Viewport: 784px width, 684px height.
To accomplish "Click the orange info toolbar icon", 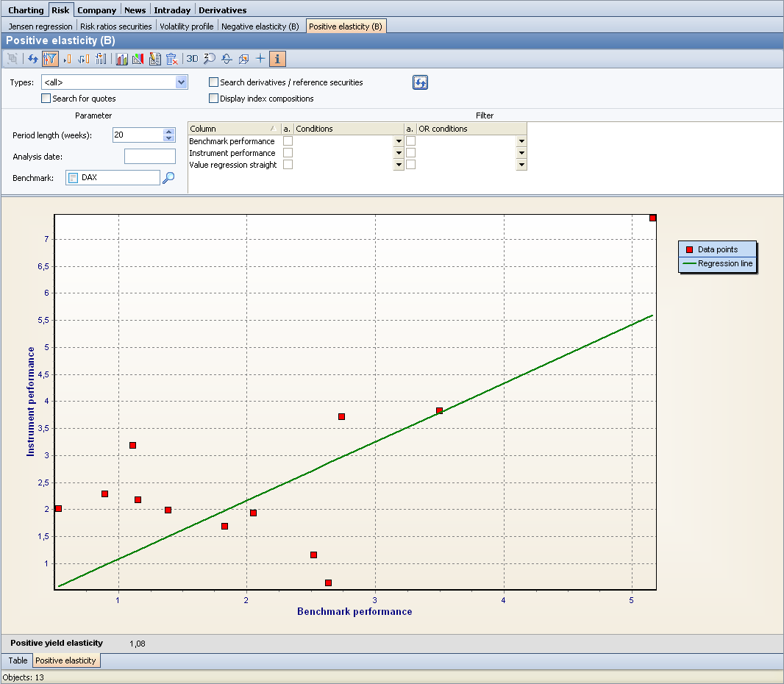I will (x=277, y=59).
